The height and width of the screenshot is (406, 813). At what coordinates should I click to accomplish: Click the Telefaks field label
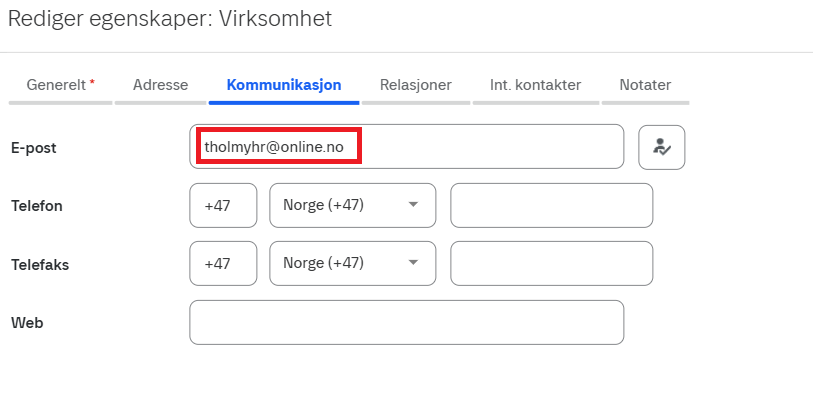(40, 265)
